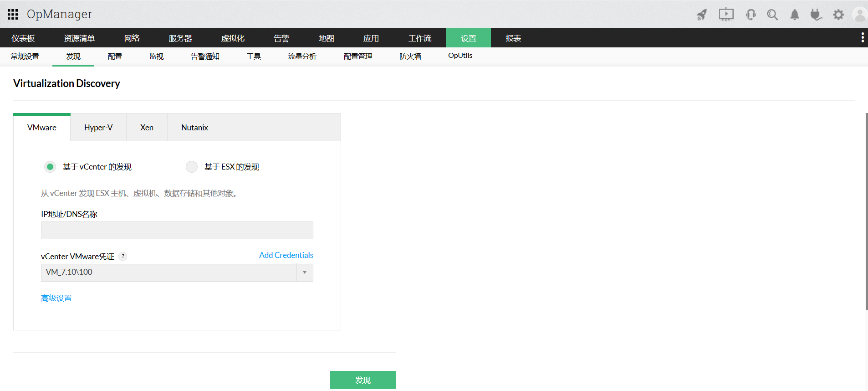Image resolution: width=868 pixels, height=391 pixels.
Task: Open the 告警 menu
Action: 281,38
